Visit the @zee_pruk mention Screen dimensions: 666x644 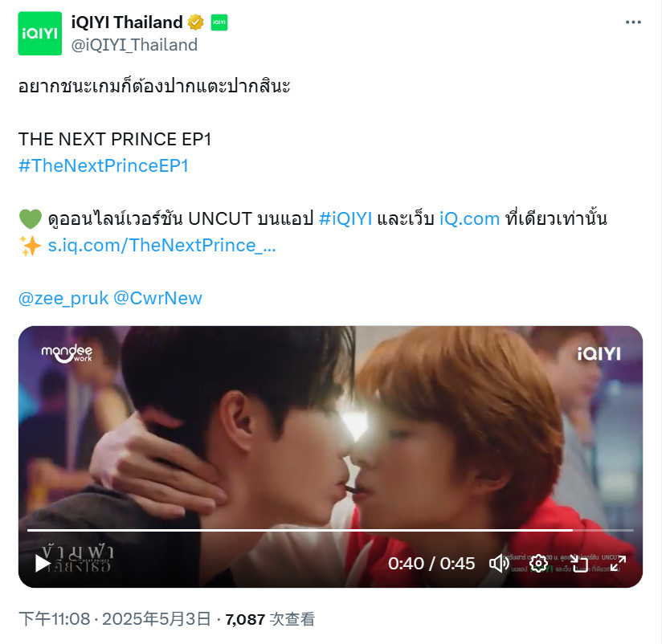(63, 299)
